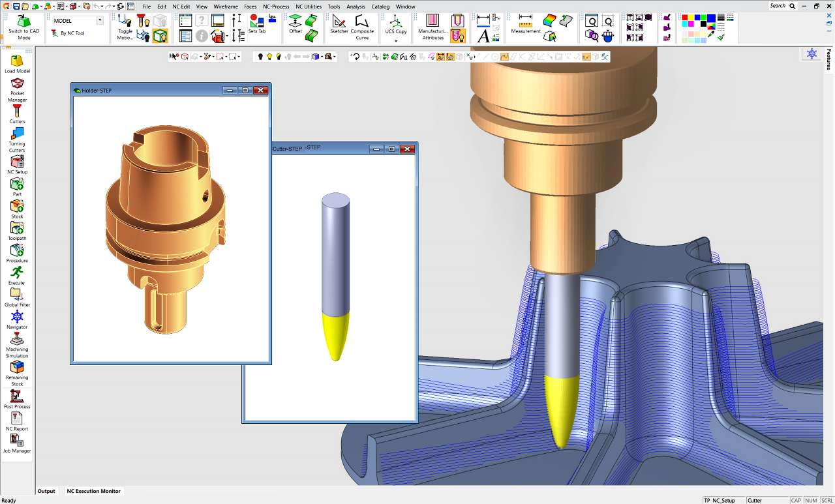Viewport: 835px width, 504px height.
Task: Open the NC-Process menu
Action: [x=276, y=7]
